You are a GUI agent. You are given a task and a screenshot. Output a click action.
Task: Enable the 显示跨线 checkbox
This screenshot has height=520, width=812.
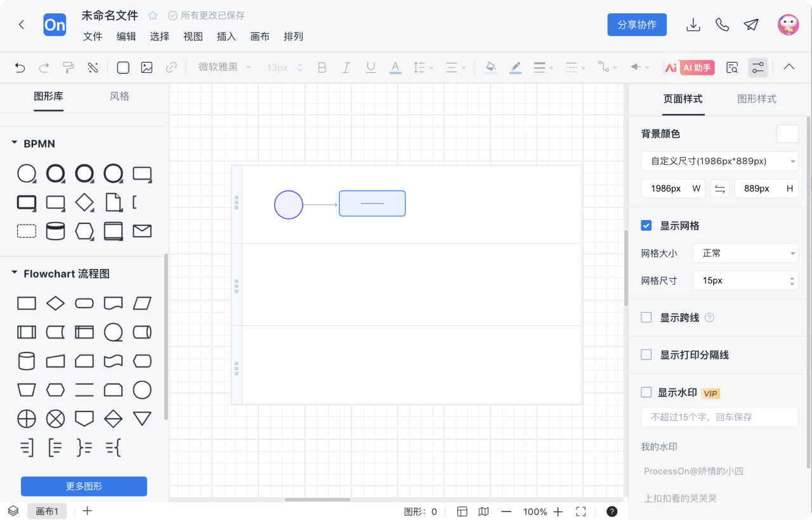pyautogui.click(x=646, y=318)
